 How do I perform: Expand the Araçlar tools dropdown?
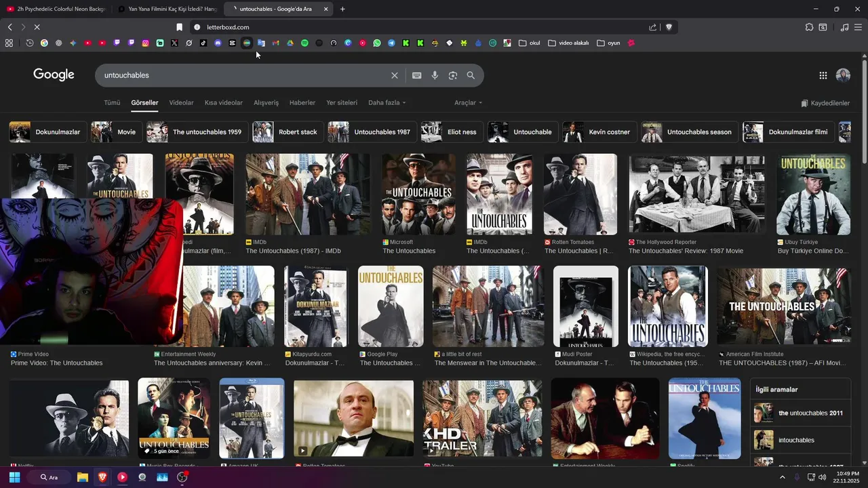click(x=468, y=103)
